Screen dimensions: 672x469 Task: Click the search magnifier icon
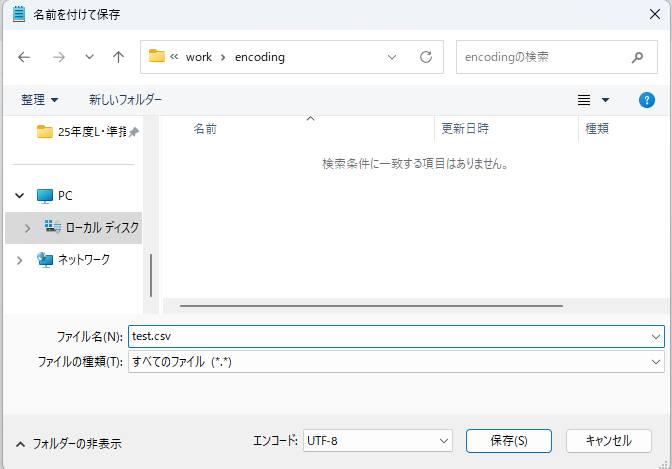coord(637,57)
